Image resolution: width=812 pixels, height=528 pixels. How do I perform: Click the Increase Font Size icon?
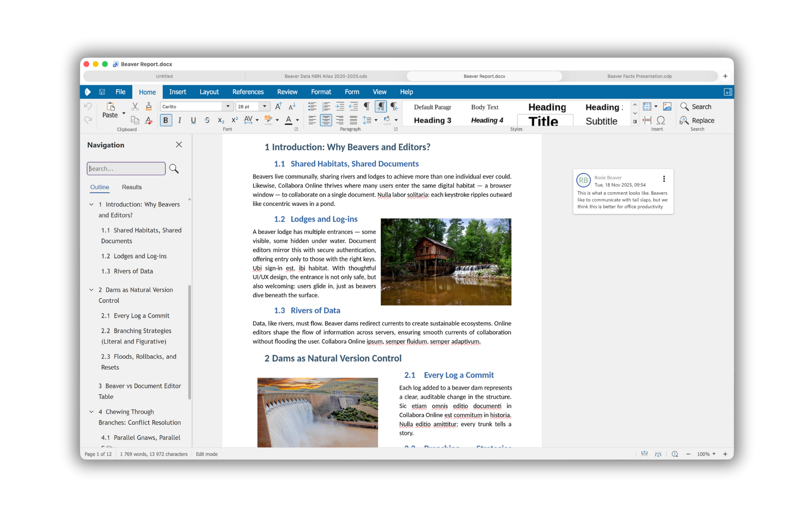[x=278, y=106]
